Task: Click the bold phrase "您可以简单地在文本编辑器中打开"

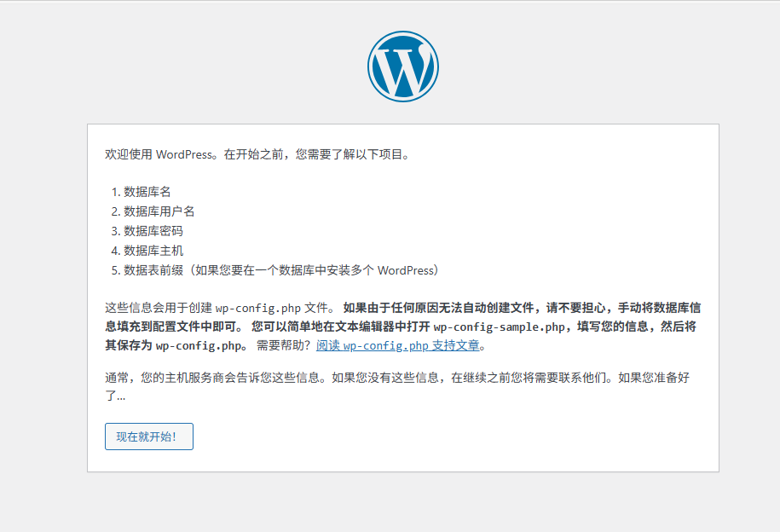Action: pos(341,327)
